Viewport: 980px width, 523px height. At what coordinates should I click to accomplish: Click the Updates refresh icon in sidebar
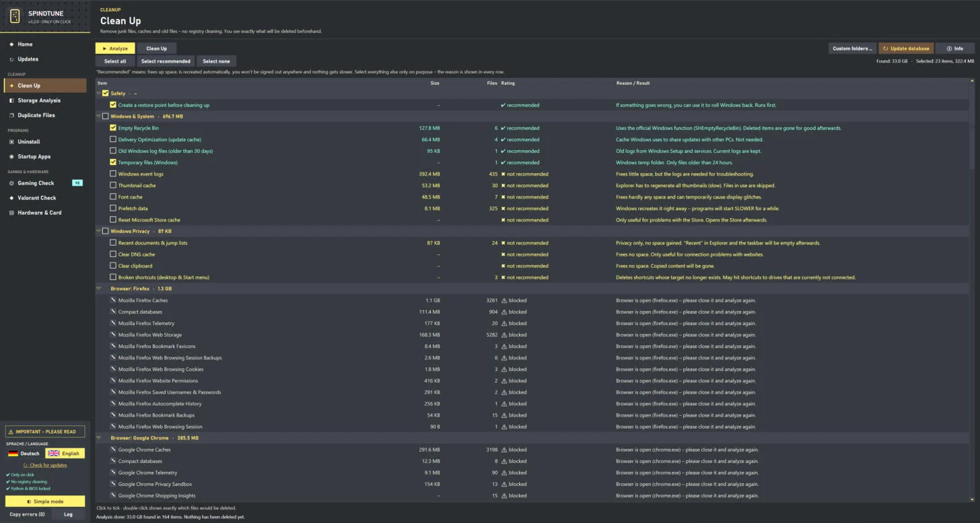11,59
